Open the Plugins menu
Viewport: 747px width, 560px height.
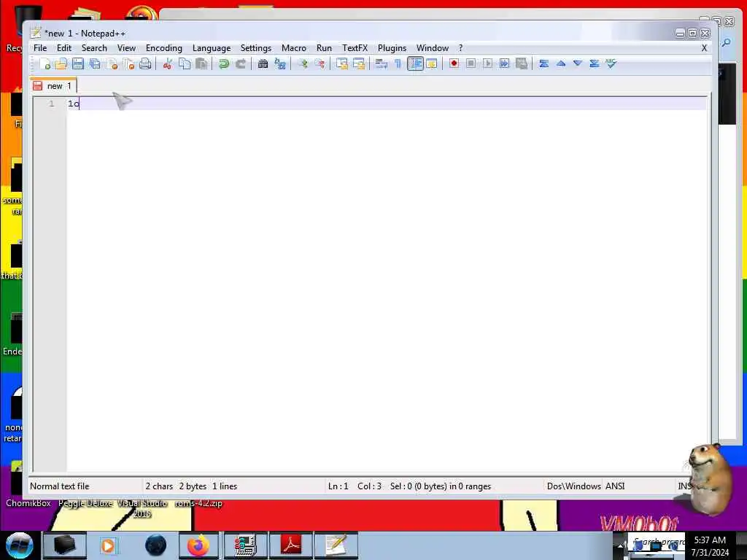(392, 48)
